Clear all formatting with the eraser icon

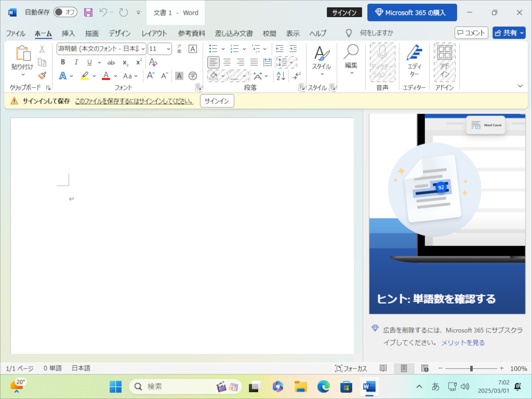coord(153,62)
